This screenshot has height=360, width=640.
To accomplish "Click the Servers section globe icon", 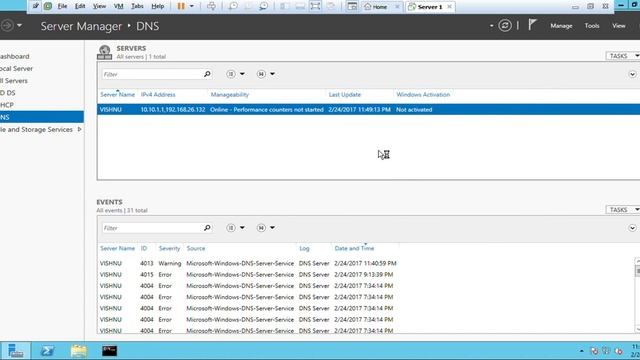I will coord(104,52).
